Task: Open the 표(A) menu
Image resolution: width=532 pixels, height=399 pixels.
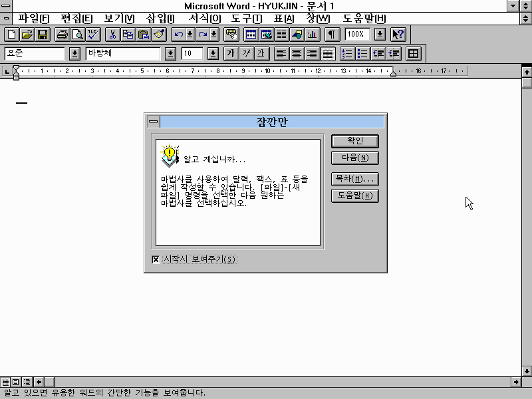Action: tap(284, 19)
